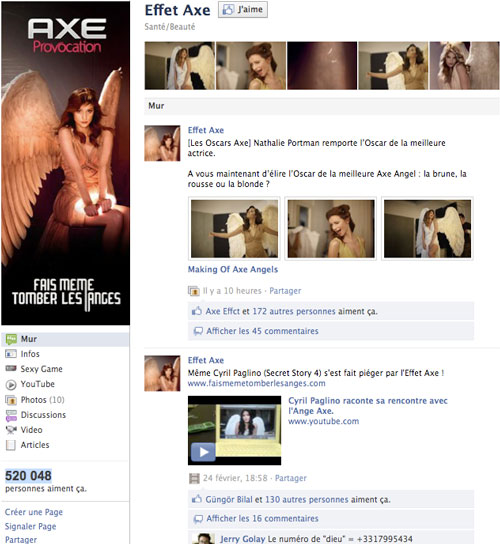
Task: Open the www.youtube.com source link
Action: 323,421
